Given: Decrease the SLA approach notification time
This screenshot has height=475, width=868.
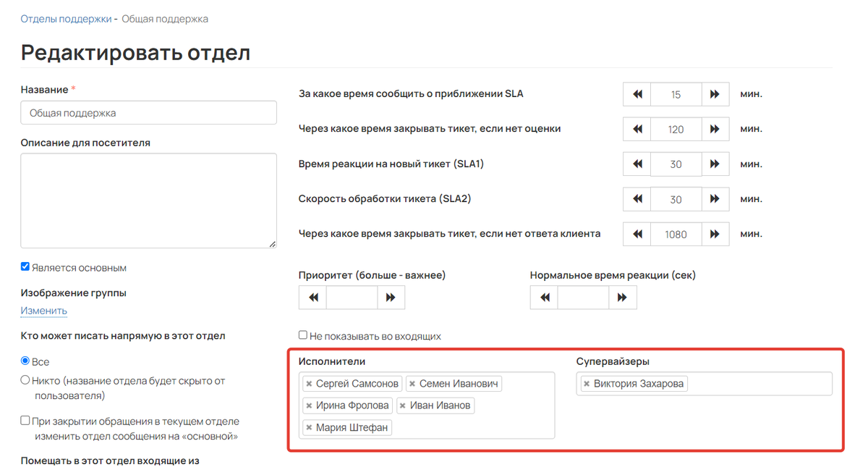Looking at the screenshot, I should [637, 94].
